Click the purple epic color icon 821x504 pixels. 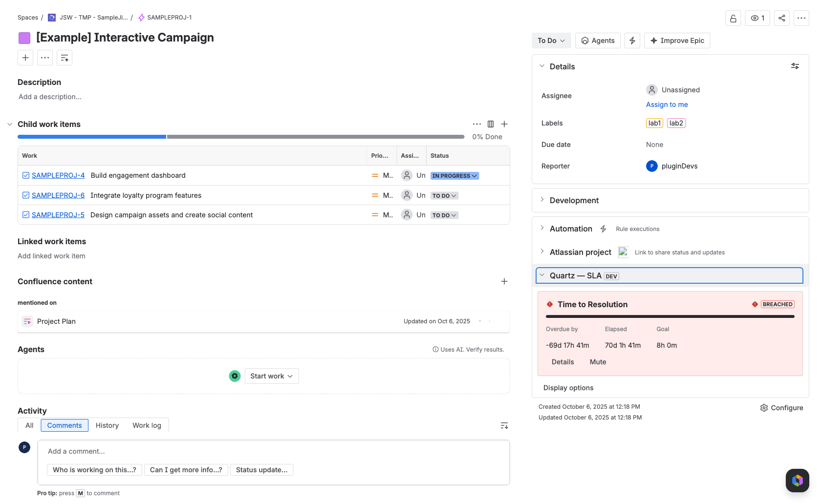click(x=24, y=38)
